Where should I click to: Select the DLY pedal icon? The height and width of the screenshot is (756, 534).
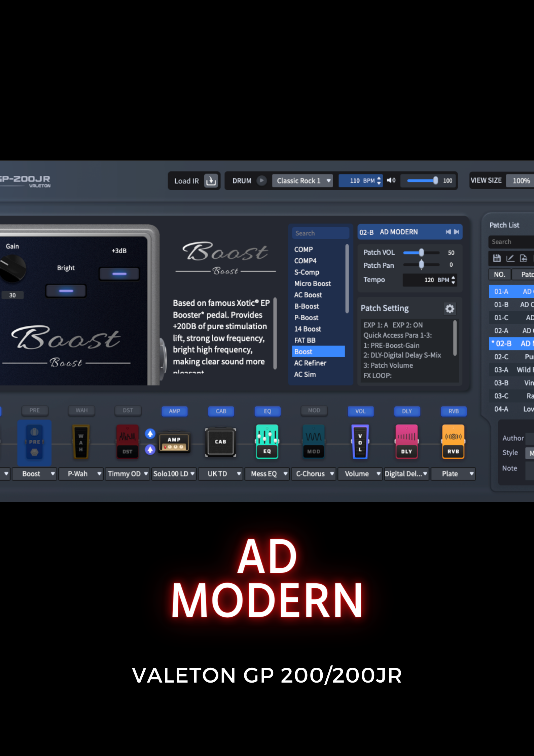[x=406, y=442]
